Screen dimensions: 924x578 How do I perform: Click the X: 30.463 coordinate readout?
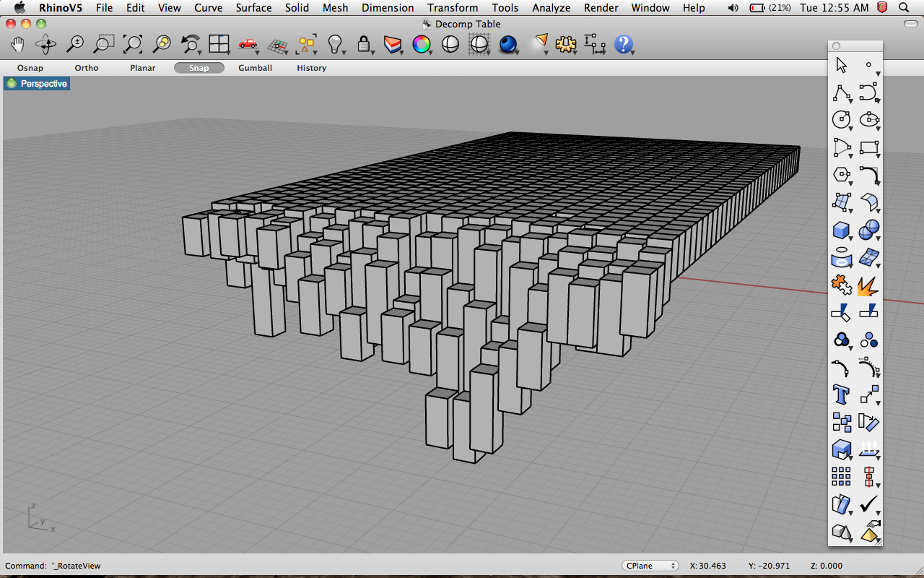pyautogui.click(x=708, y=566)
